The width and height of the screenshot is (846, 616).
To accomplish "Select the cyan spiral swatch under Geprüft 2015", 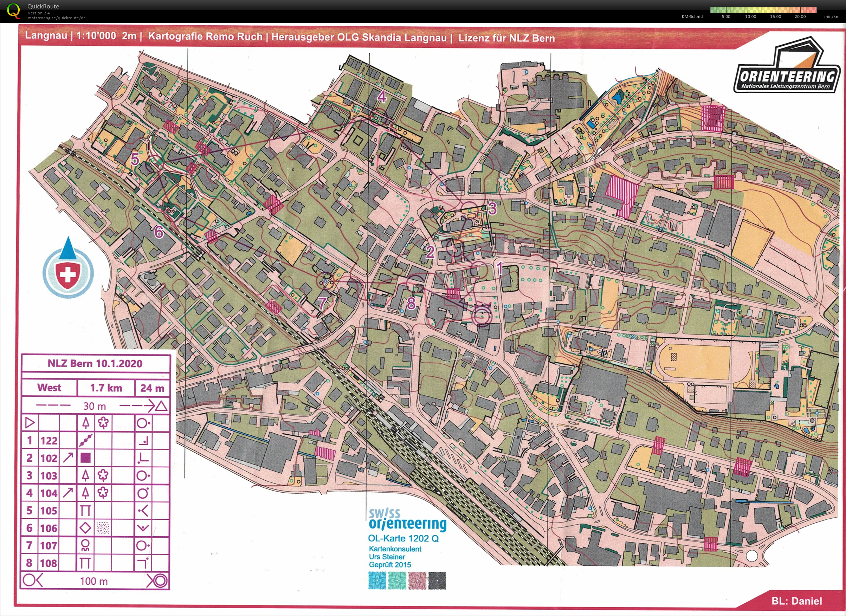I will point(377,581).
